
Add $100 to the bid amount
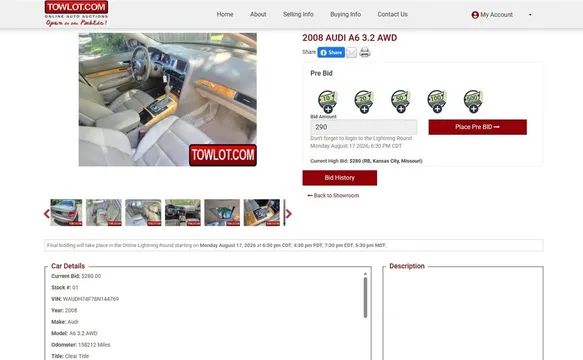coord(437,102)
